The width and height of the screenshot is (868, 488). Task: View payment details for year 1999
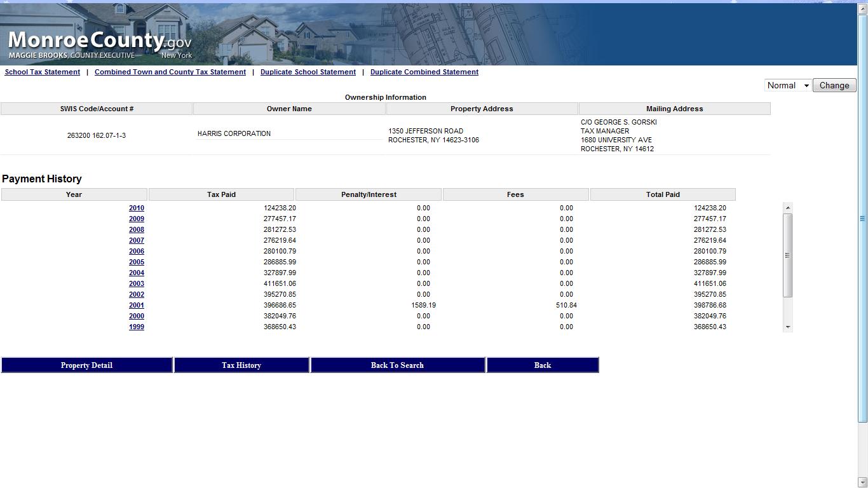coord(137,327)
